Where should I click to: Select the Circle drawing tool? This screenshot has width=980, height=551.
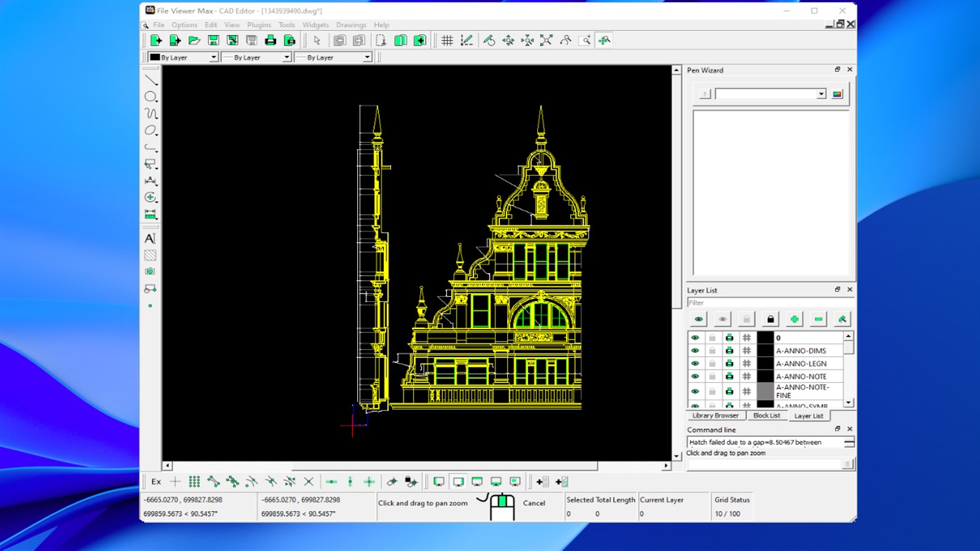tap(150, 97)
